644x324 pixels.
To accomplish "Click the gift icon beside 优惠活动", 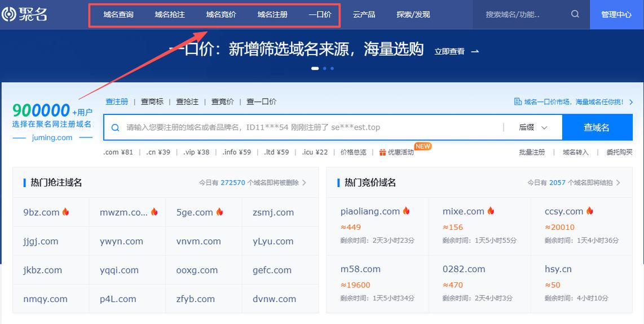I will pyautogui.click(x=382, y=152).
